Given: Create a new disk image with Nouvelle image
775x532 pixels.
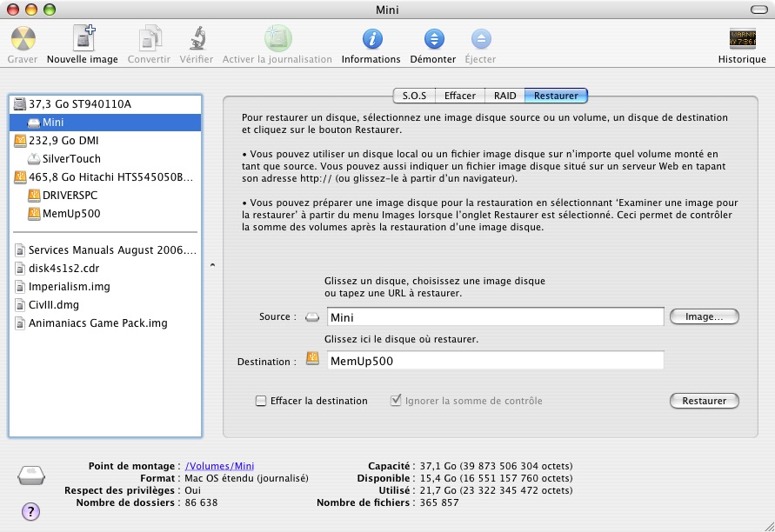Looking at the screenshot, I should coord(83,38).
